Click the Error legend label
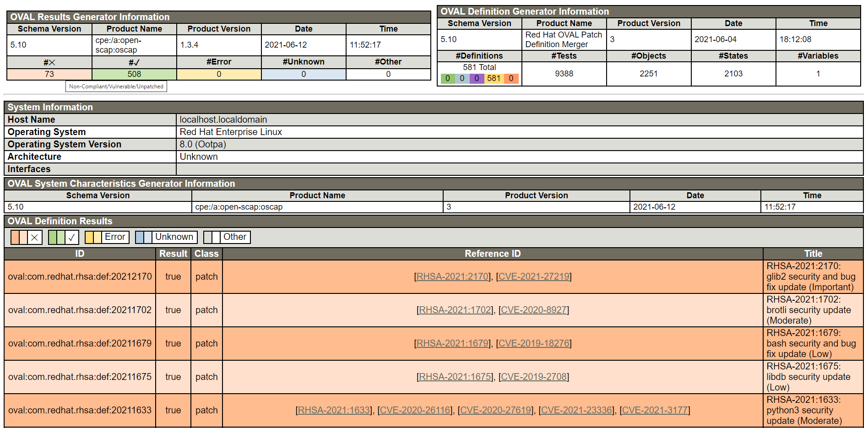 [x=115, y=237]
